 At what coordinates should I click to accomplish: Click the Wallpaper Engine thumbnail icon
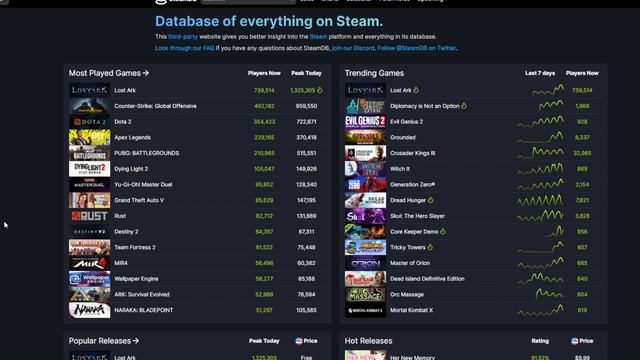tap(89, 279)
